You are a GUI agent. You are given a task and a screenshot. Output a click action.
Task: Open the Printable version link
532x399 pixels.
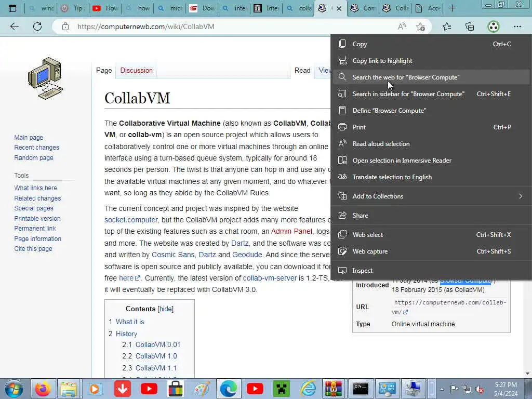[37, 219]
